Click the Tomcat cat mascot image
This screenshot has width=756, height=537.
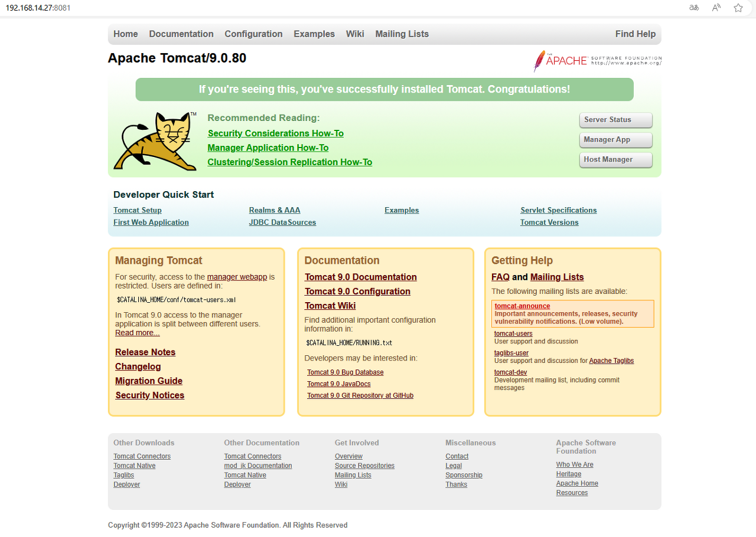tap(155, 142)
